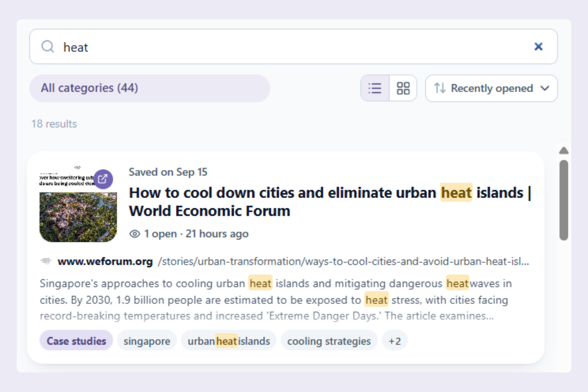The height and width of the screenshot is (392, 588).
Task: Click the '18 results' count text
Action: 54,124
